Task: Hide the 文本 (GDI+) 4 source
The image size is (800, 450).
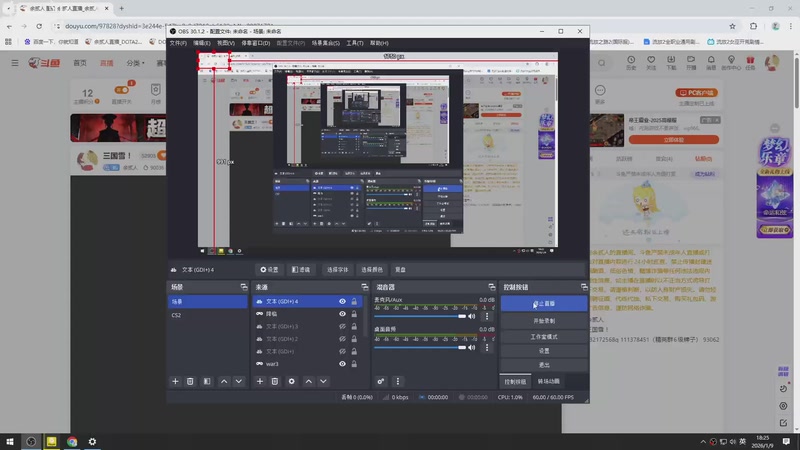Action: (342, 302)
